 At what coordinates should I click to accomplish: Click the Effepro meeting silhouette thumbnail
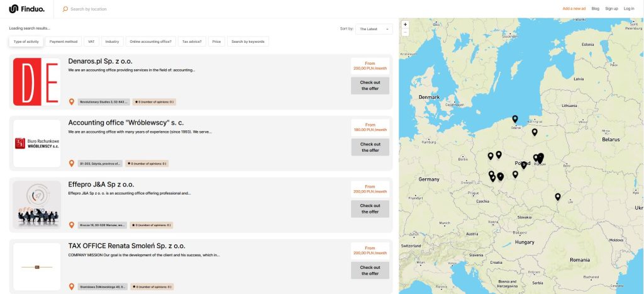[37, 205]
